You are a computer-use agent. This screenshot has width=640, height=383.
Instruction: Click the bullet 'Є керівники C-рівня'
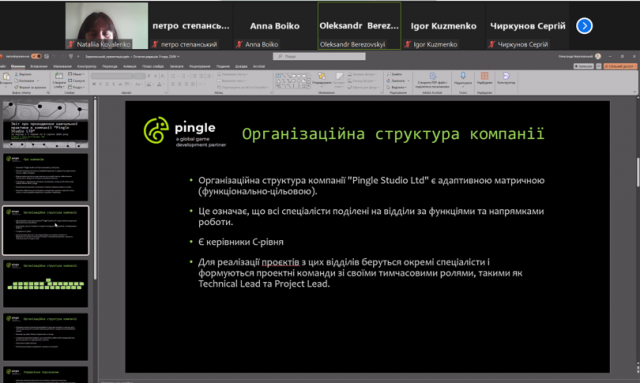[241, 242]
